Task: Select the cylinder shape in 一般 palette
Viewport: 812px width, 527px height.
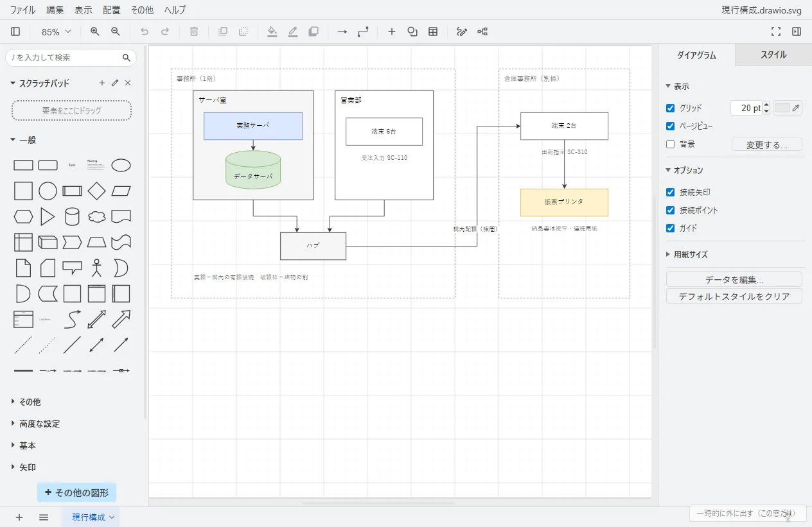Action: pyautogui.click(x=72, y=216)
